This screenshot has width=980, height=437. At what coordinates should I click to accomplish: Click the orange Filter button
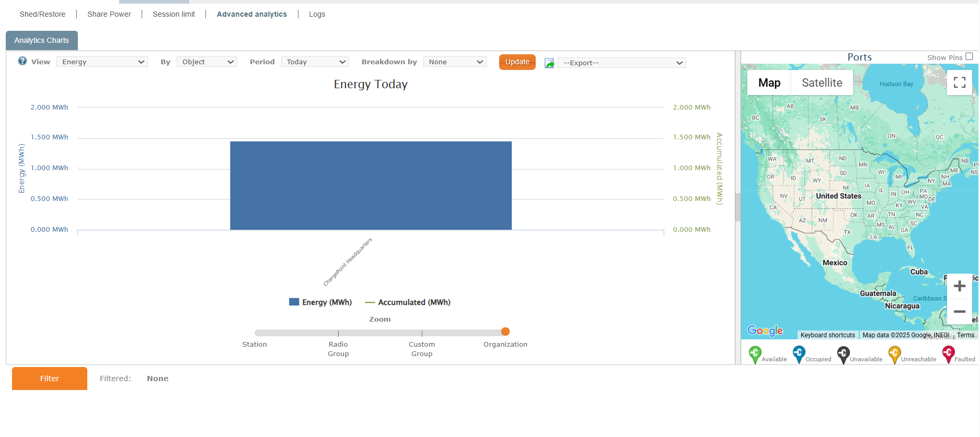(50, 379)
